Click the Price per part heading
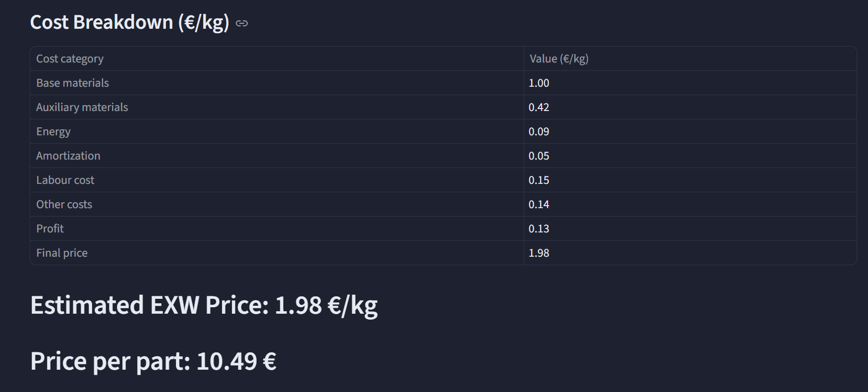 153,361
